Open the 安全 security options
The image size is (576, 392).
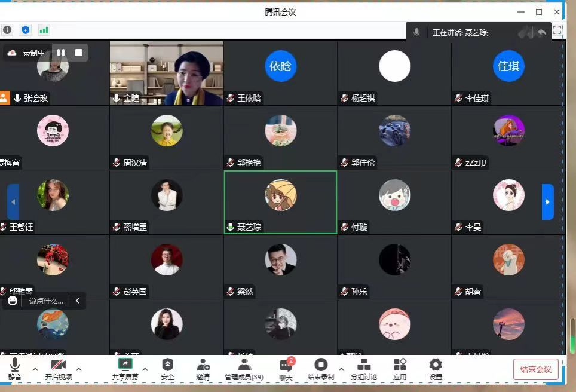pos(168,369)
